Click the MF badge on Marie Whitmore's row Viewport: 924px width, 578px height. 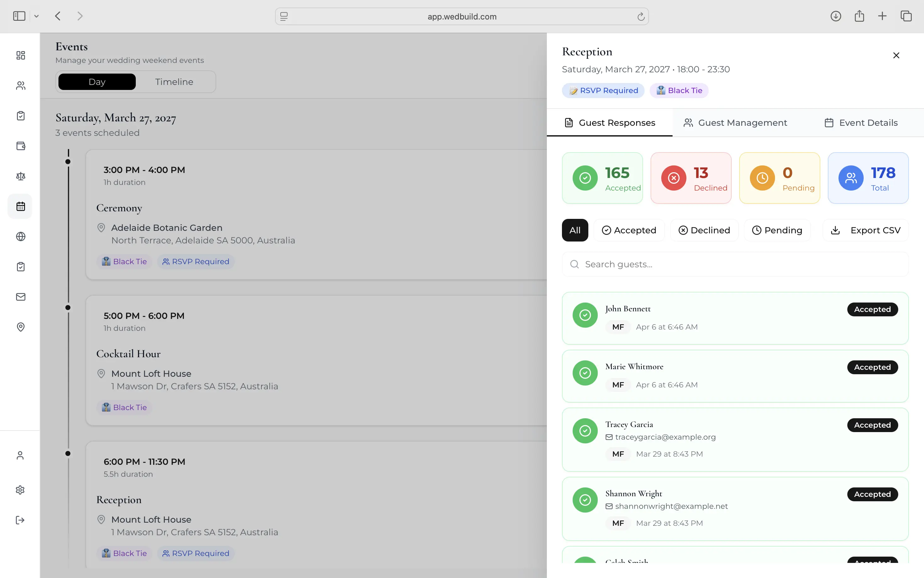[618, 385]
